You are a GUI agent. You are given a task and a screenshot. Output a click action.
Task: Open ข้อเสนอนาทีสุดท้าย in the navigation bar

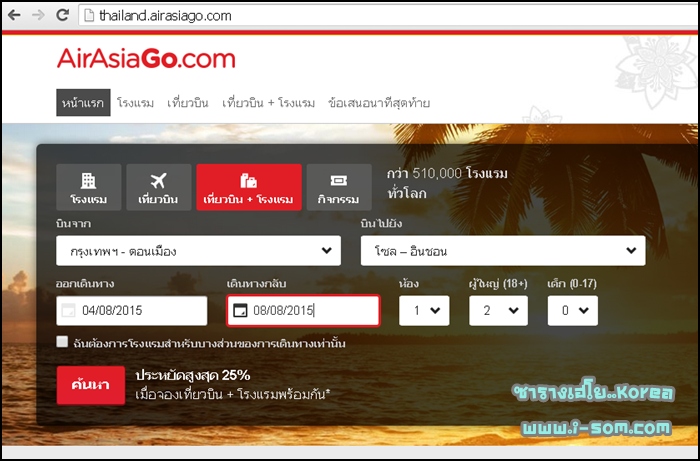[x=379, y=103]
